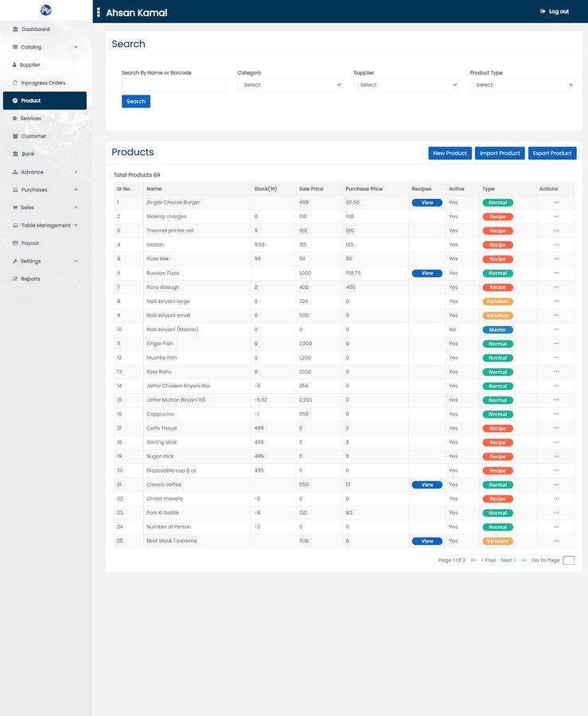588x716 pixels.
Task: Click the Go To Page input box
Action: tap(569, 560)
